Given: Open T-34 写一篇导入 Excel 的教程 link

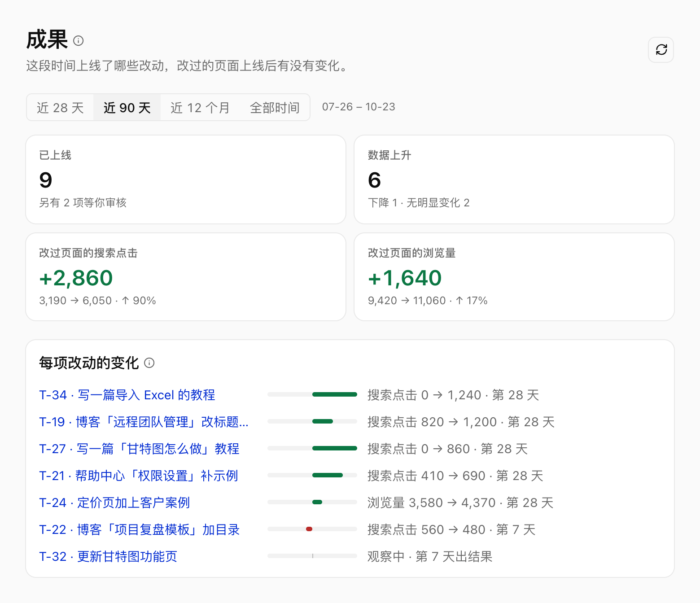Looking at the screenshot, I should (x=127, y=395).
